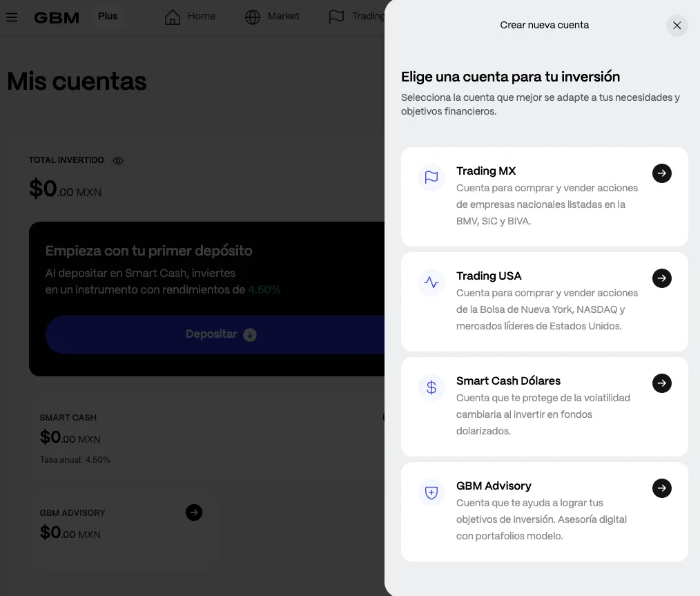Click the GBM Advisory $0.00 MXN balance

pyautogui.click(x=70, y=532)
